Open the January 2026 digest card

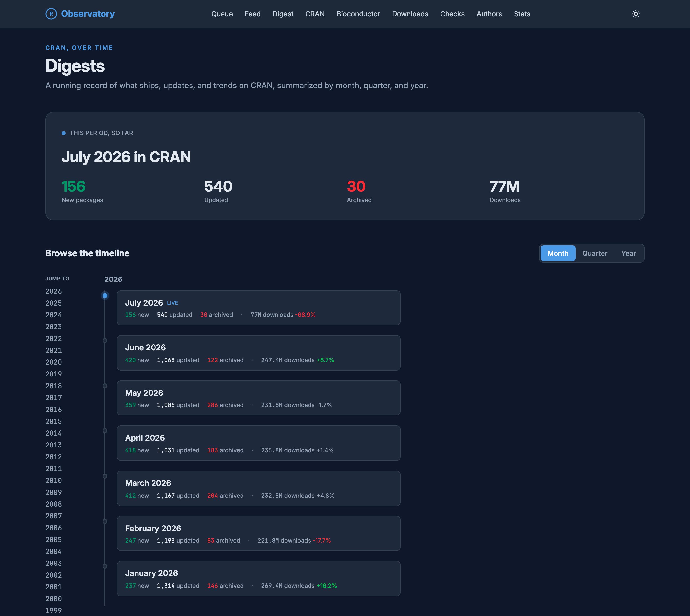(259, 579)
